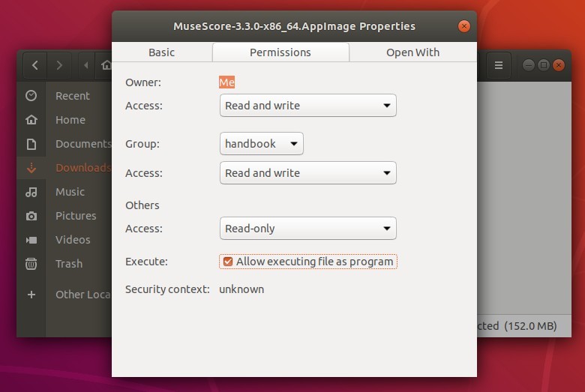585x392 pixels.
Task: Click the Music note icon in sidebar
Action: 31,192
